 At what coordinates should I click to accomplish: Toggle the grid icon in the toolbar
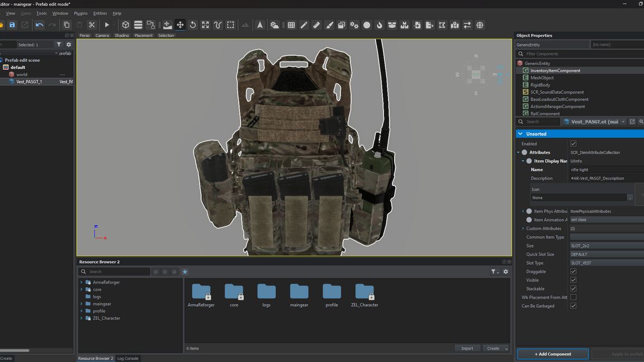point(291,25)
